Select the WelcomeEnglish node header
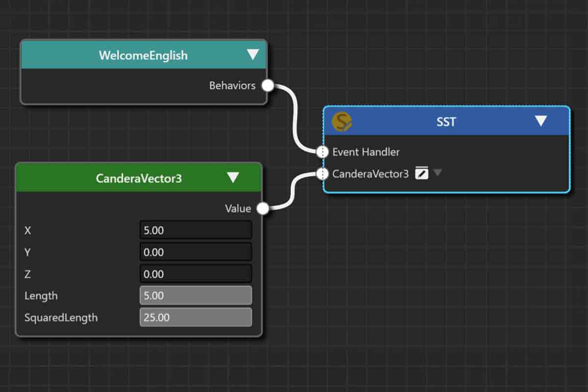588x392 pixels. coord(144,55)
